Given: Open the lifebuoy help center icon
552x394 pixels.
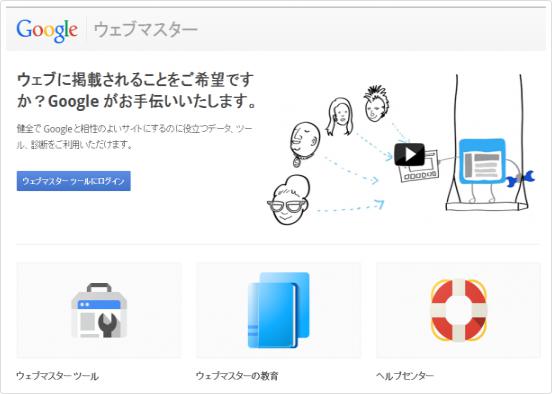Looking at the screenshot, I should tap(459, 310).
